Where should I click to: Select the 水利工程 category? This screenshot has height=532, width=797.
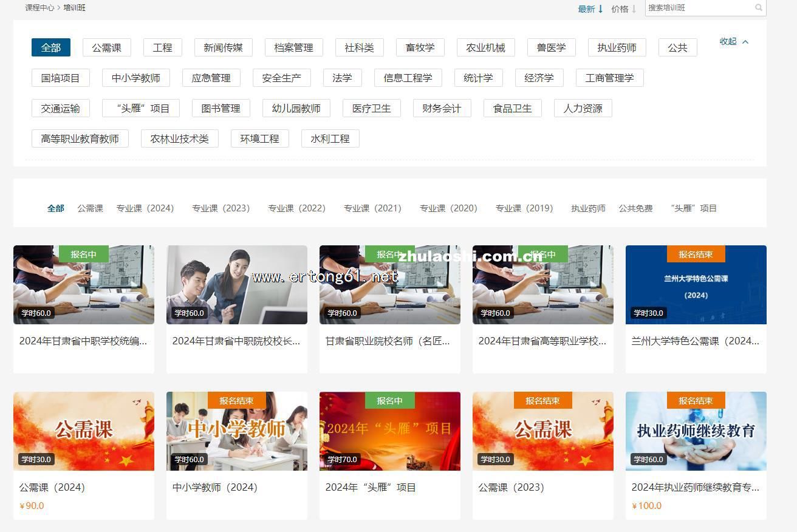(330, 138)
